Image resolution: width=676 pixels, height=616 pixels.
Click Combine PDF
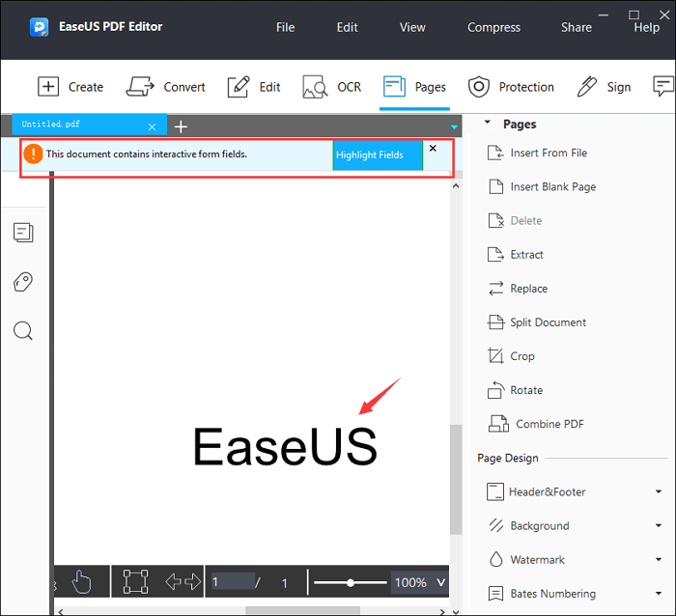[536, 424]
